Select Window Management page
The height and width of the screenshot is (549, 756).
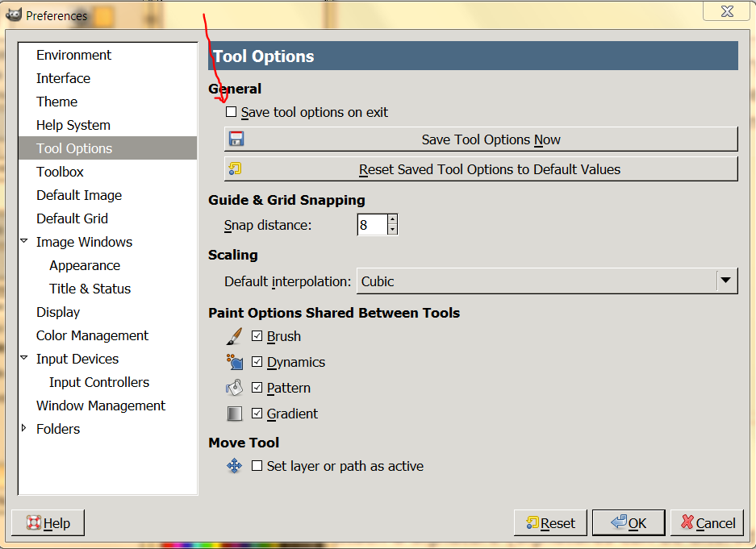tap(101, 406)
